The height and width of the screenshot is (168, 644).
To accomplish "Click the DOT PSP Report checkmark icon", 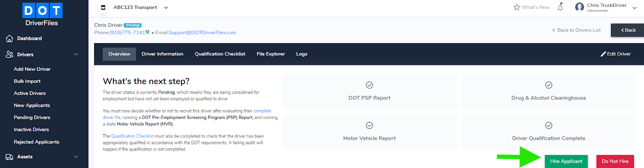I will tap(369, 85).
